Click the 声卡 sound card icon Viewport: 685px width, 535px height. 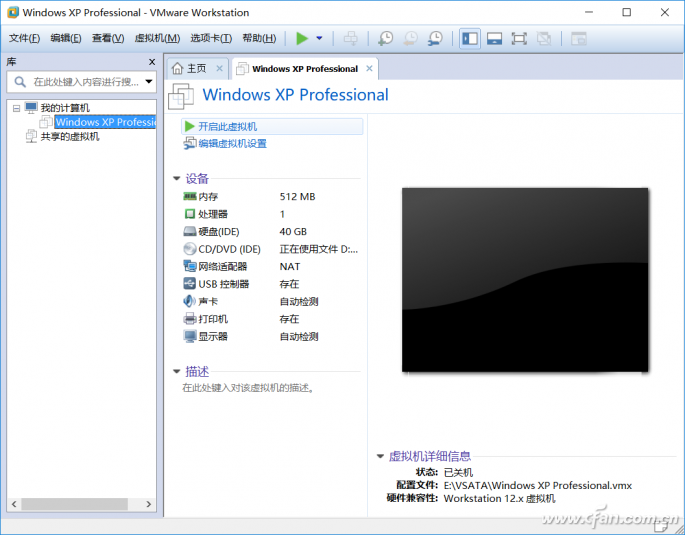pyautogui.click(x=189, y=301)
